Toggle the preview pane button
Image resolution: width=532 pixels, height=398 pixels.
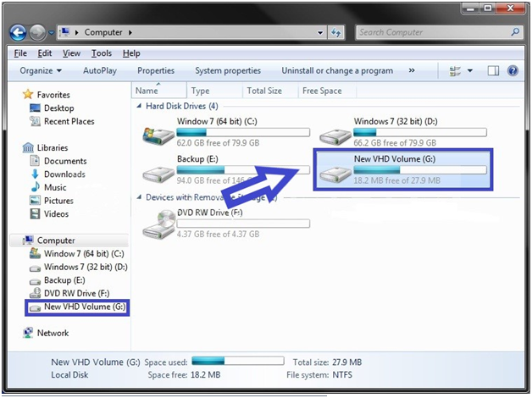tap(493, 71)
